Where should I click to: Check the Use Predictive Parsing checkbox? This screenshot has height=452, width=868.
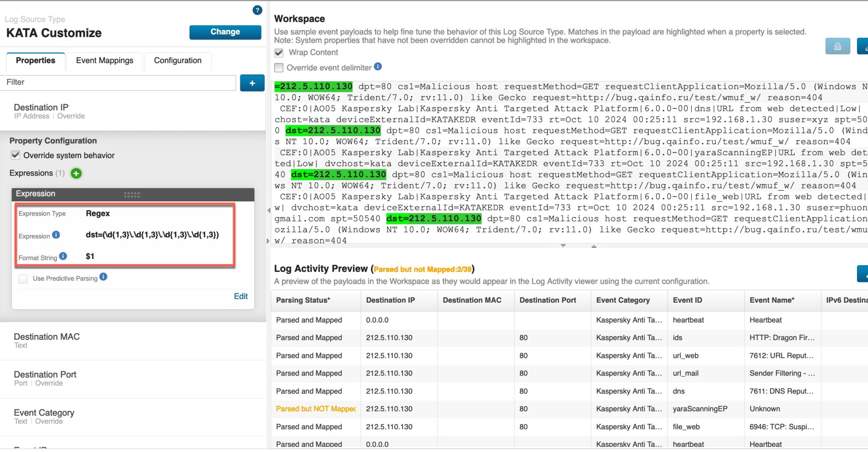click(x=23, y=279)
